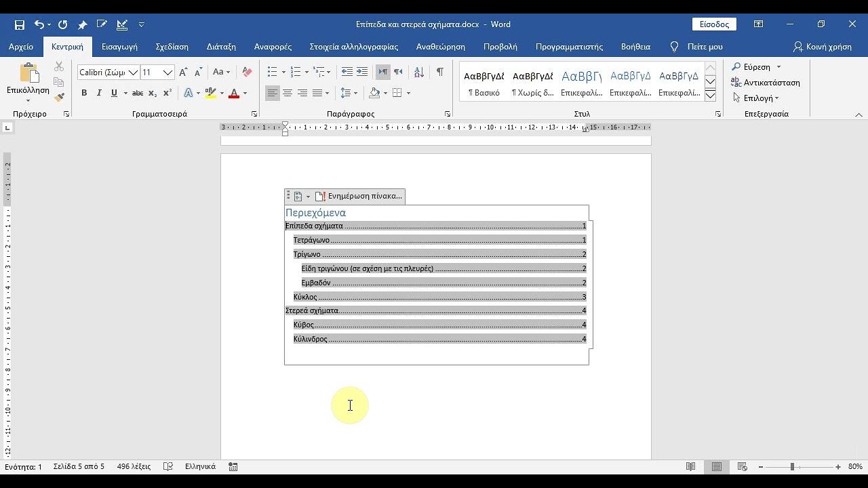This screenshot has height=488, width=868.
Task: Click the Copy icon in clipboard group
Action: point(59,82)
